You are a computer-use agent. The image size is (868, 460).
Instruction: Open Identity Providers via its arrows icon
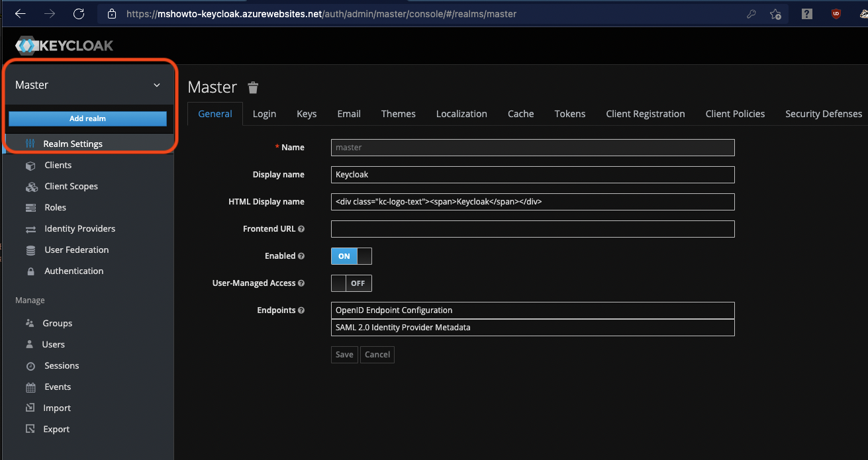pyautogui.click(x=30, y=229)
